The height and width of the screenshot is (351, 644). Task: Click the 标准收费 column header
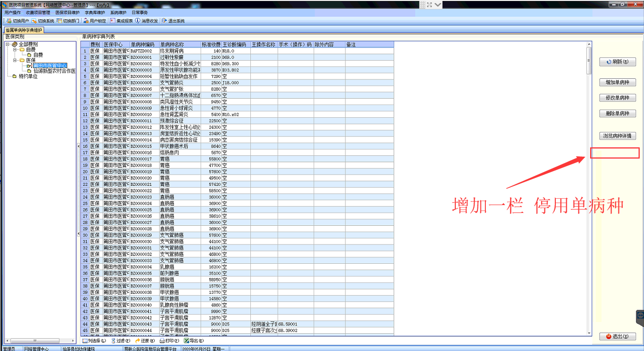211,44
